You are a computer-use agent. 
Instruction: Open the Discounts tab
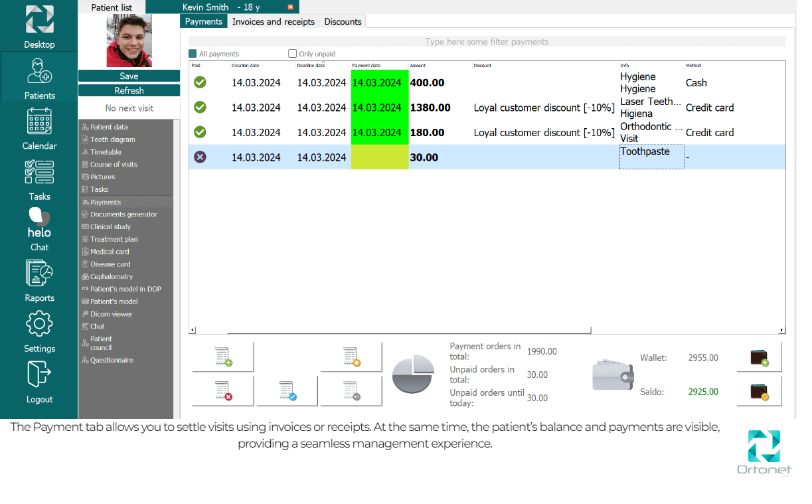point(343,22)
